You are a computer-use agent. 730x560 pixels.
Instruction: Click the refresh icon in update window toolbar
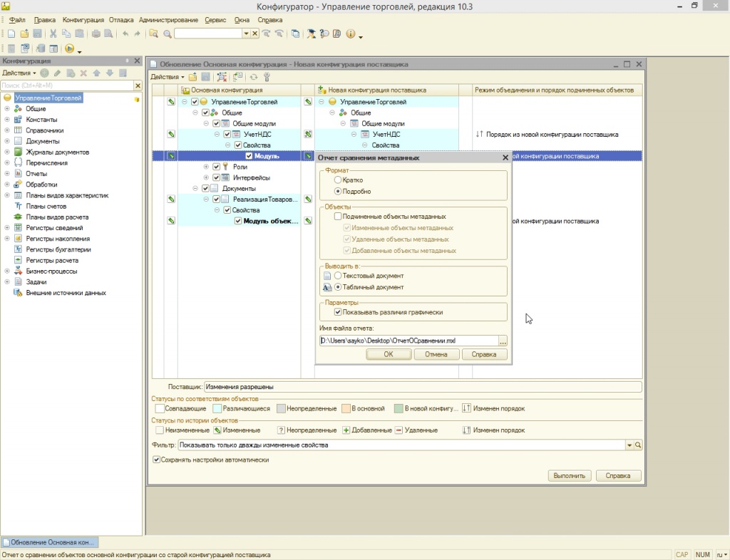(x=253, y=77)
